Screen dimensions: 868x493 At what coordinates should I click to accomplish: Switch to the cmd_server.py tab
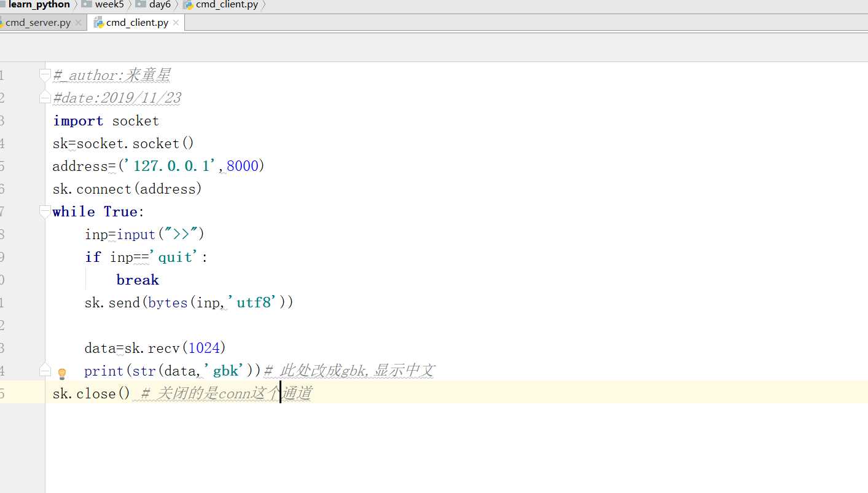pyautogui.click(x=38, y=23)
